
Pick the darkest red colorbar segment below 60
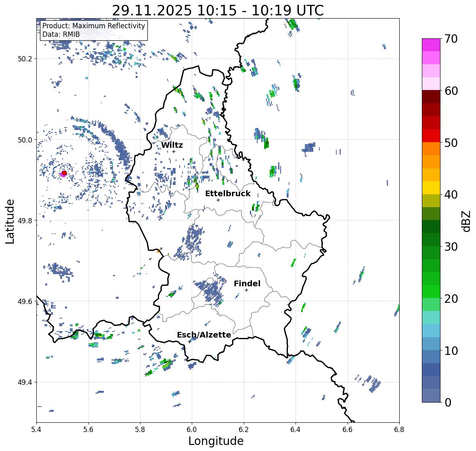431,97
